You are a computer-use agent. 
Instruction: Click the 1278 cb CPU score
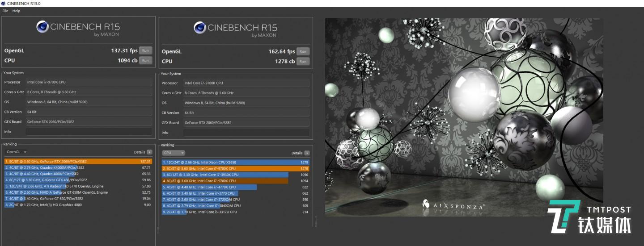[x=285, y=61]
